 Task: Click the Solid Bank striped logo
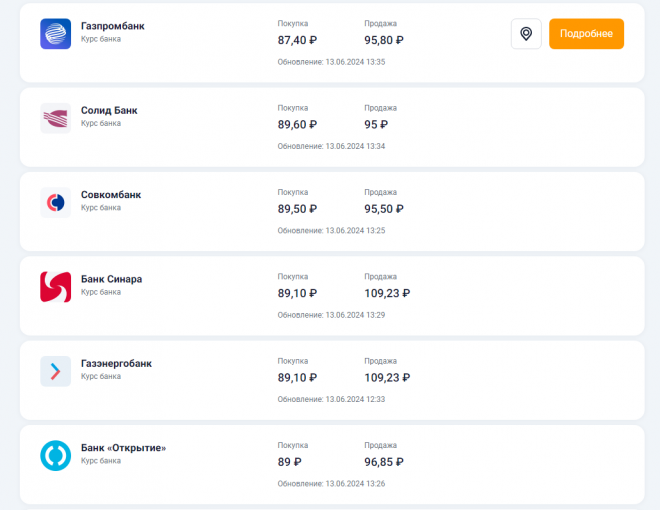(56, 118)
